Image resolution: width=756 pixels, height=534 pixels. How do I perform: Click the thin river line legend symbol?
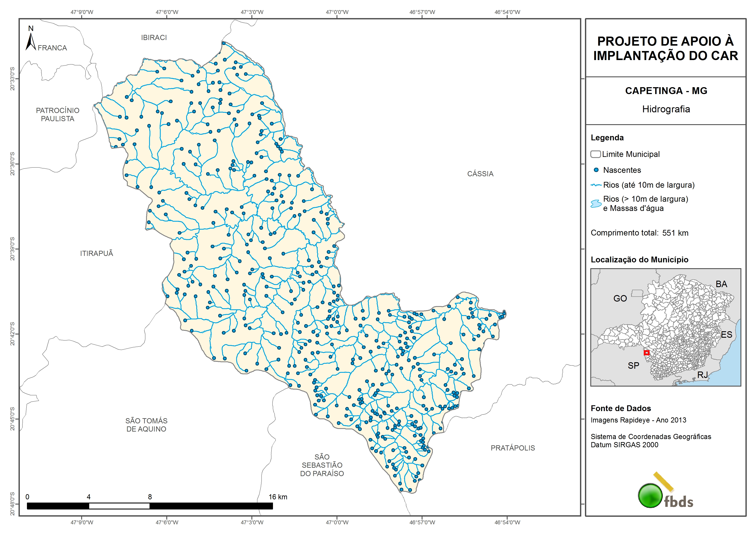596,185
